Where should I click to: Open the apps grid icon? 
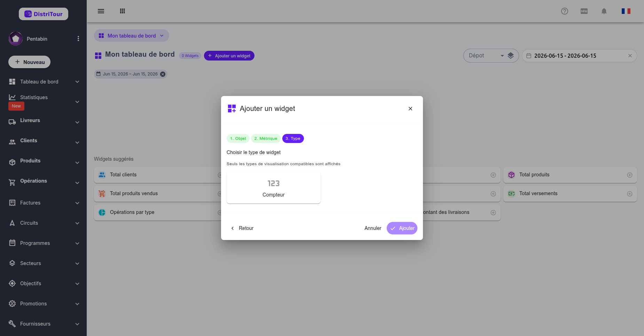[122, 11]
